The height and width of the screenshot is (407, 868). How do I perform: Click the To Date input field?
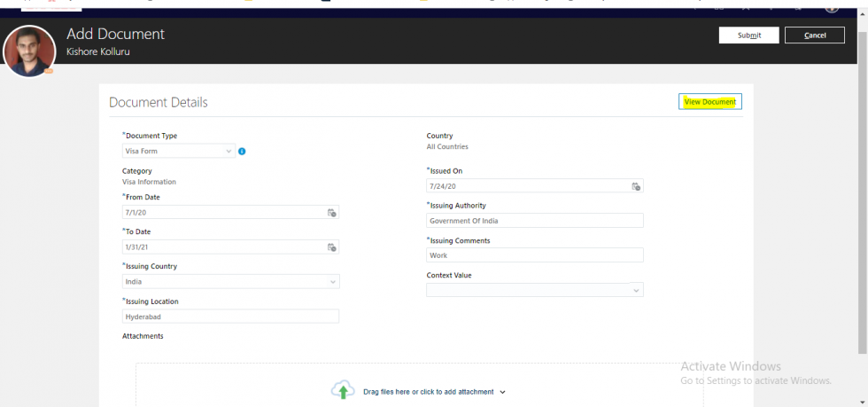(230, 247)
